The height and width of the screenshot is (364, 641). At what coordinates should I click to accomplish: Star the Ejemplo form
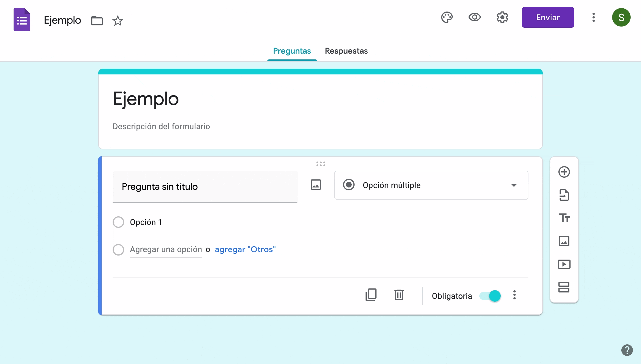[118, 21]
